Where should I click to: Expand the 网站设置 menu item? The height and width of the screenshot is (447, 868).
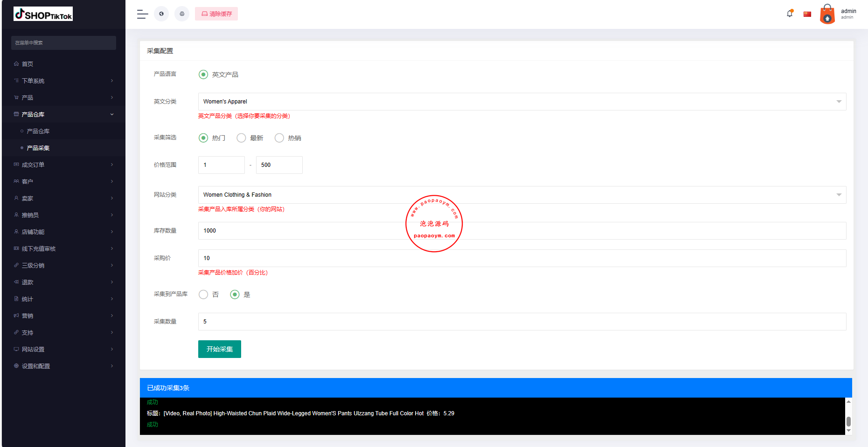63,349
